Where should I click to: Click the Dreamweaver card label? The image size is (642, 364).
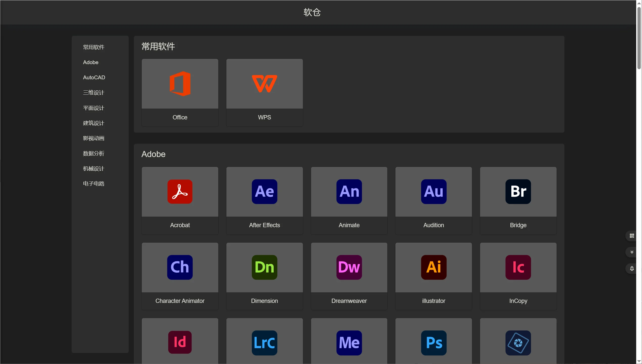tap(349, 301)
